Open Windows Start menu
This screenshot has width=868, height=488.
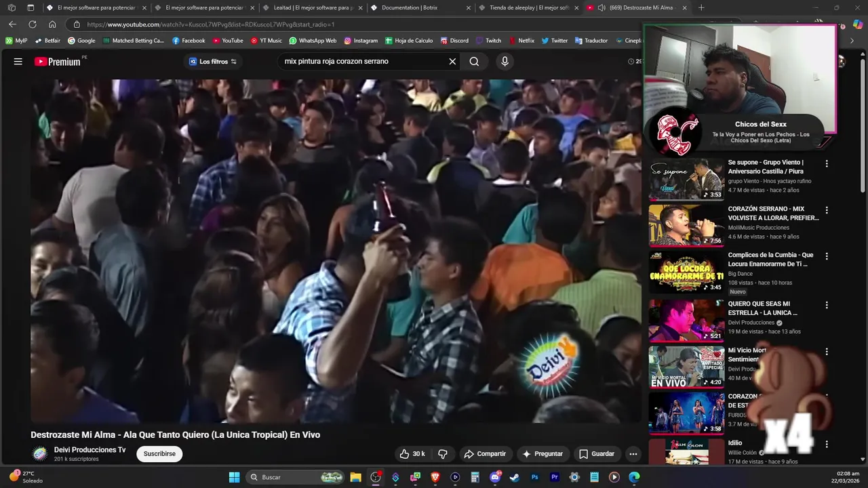coord(234,477)
